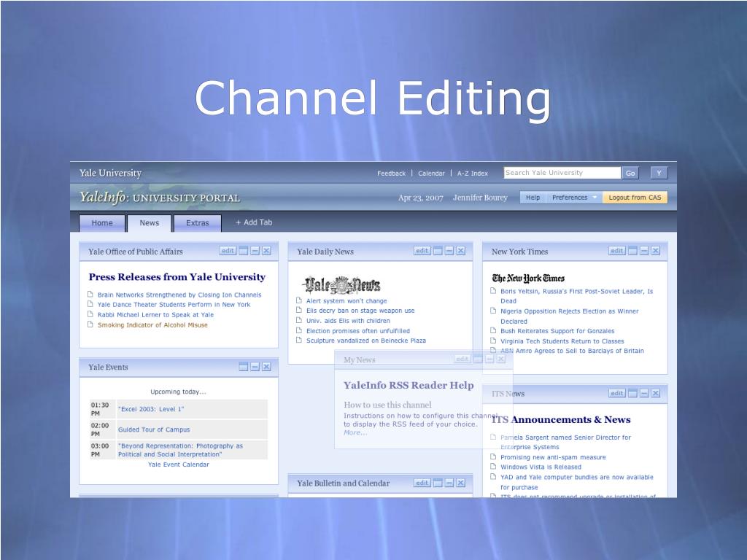Open Nigeria Opposition Rejects Election article

pos(569,316)
